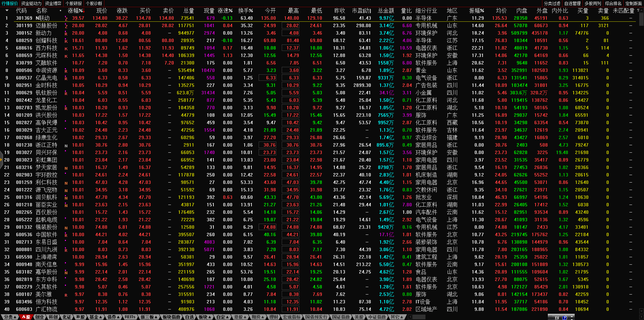The width and height of the screenshot is (644, 320).
Task: Expand the 板块指数 dropdown tab
Action: click(x=171, y=317)
